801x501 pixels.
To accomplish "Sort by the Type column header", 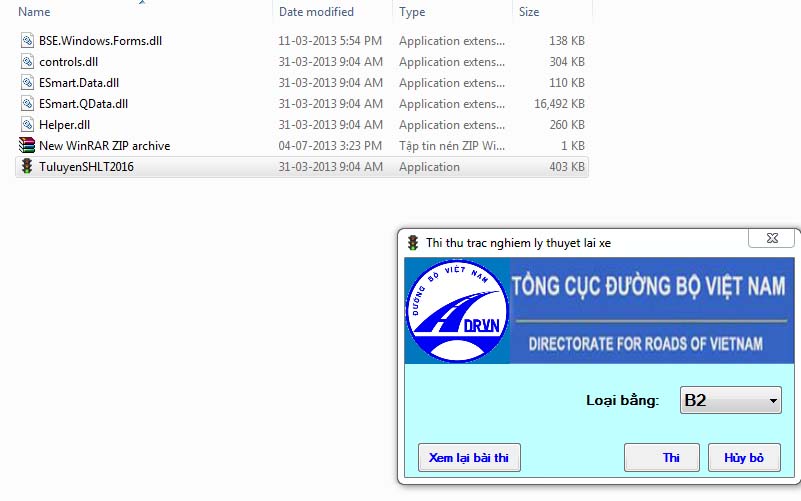I will 412,12.
